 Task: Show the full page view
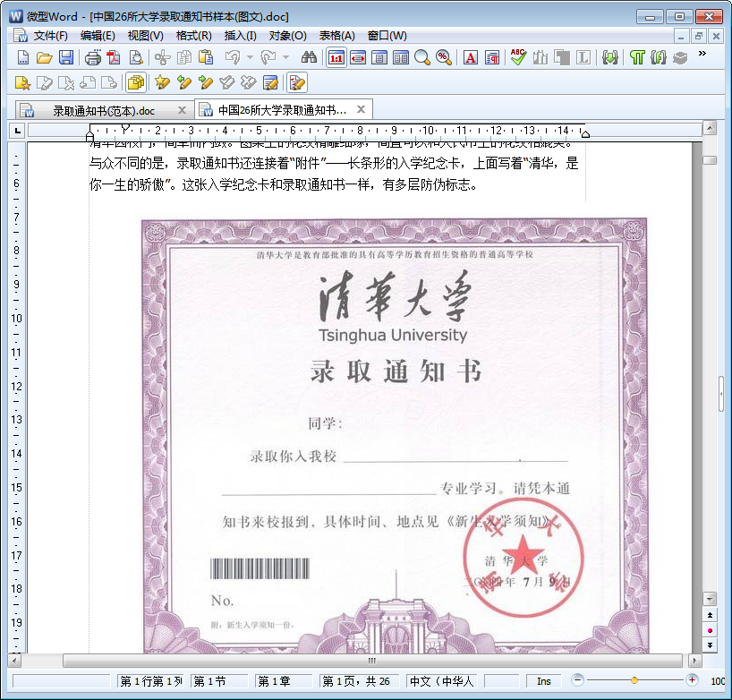379,58
